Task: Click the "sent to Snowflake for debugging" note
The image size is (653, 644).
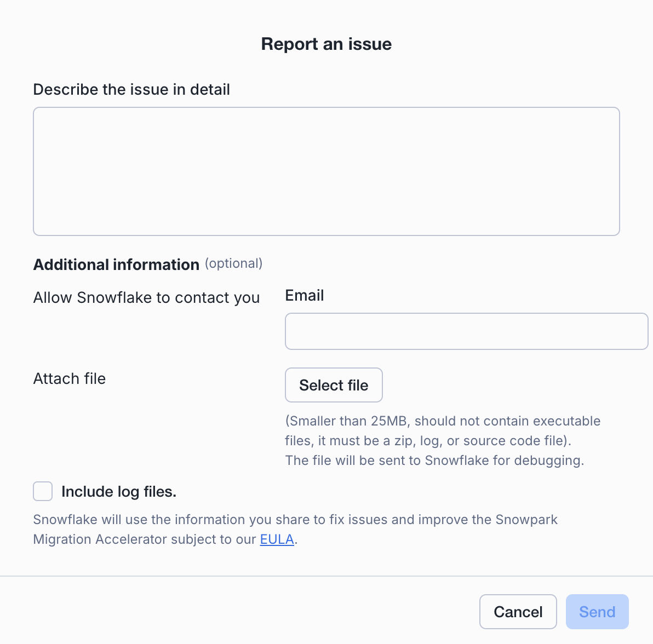Action: 504,461
